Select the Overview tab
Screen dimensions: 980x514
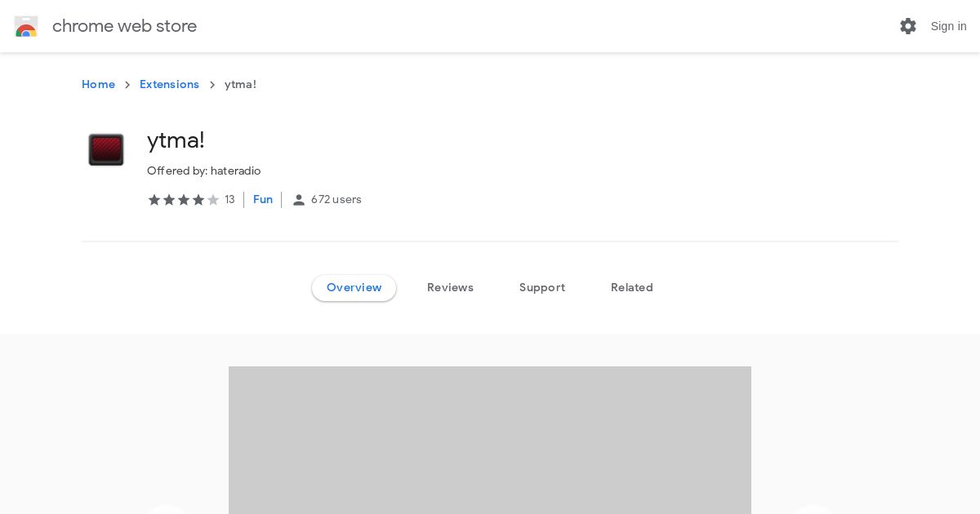[x=354, y=288]
